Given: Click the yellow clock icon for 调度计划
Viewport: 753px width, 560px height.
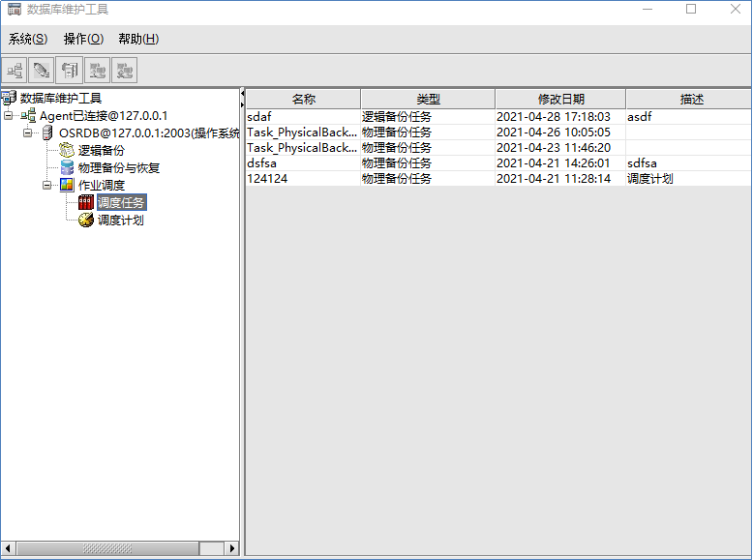Looking at the screenshot, I should (86, 220).
